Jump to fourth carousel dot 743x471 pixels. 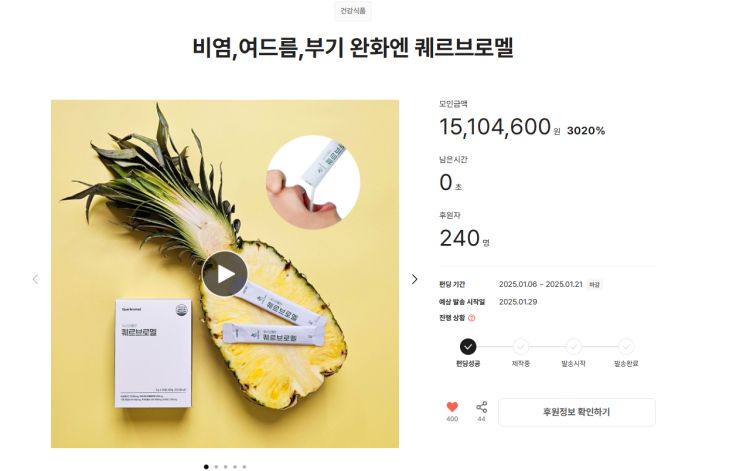[235, 467]
